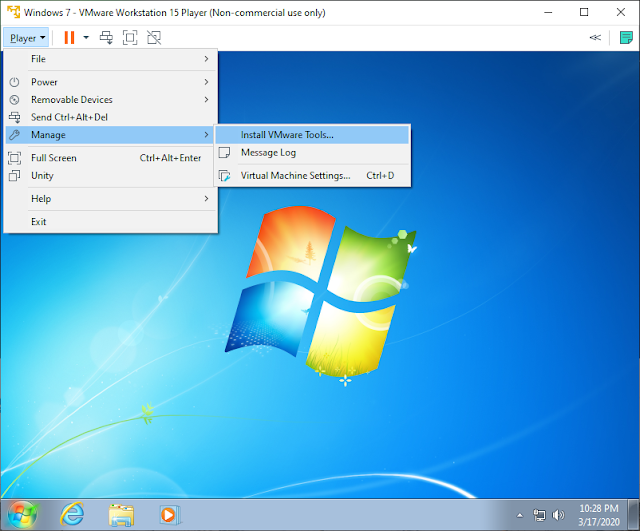Viewport: 640px width, 531px height.
Task: Click Exit in the Player menu
Action: (110, 222)
